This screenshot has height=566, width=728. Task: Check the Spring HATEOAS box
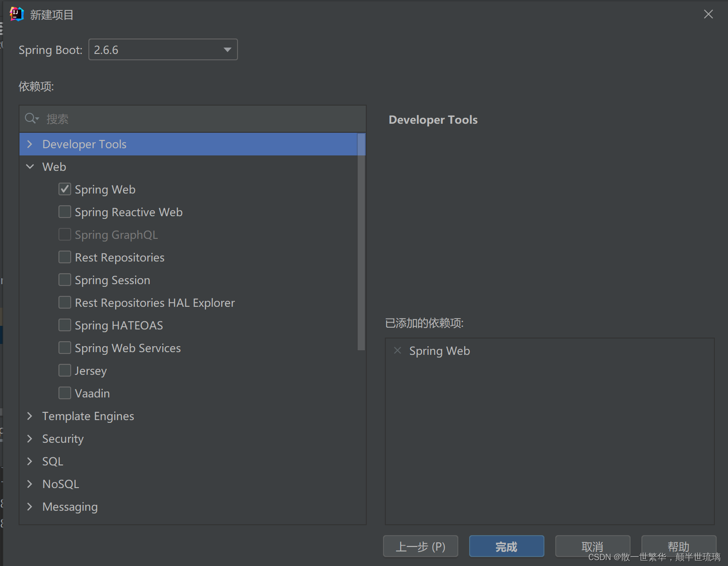click(x=65, y=325)
